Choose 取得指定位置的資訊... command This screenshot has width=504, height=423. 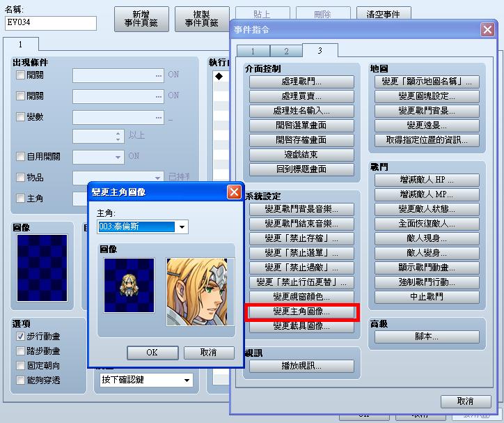coord(427,140)
